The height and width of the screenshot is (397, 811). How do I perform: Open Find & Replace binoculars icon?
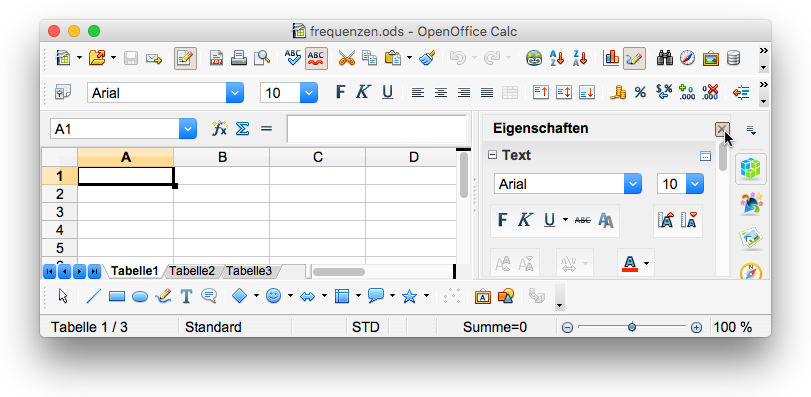pos(665,58)
